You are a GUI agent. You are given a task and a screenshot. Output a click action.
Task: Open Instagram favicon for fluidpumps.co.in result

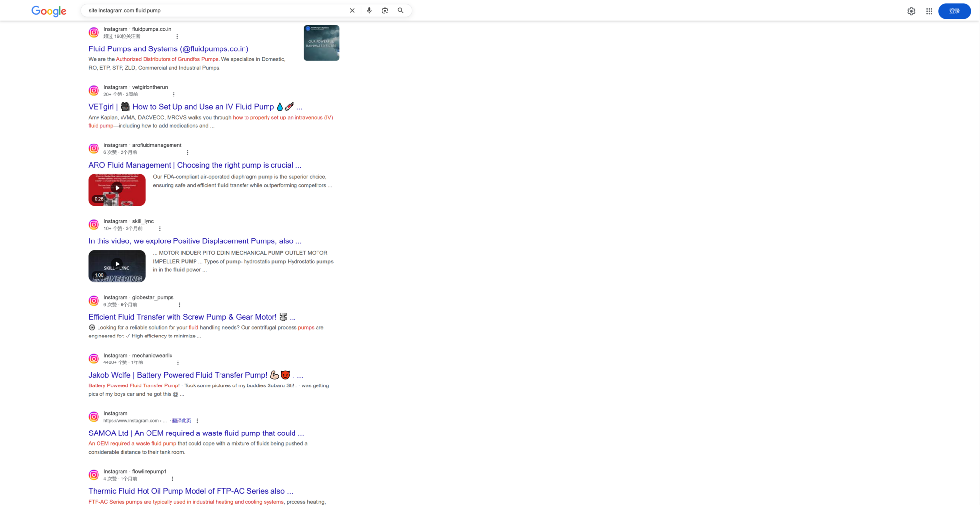coord(94,32)
